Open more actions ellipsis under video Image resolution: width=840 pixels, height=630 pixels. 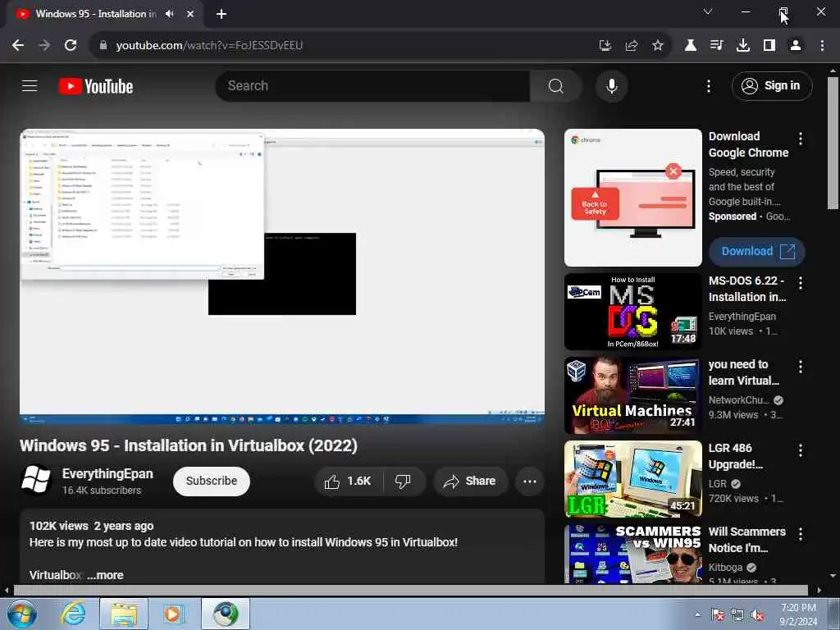click(530, 481)
